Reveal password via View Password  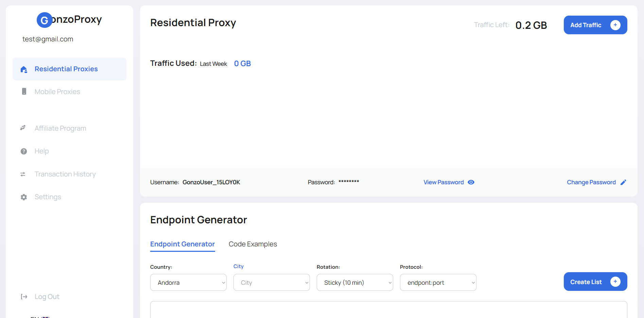click(x=443, y=182)
